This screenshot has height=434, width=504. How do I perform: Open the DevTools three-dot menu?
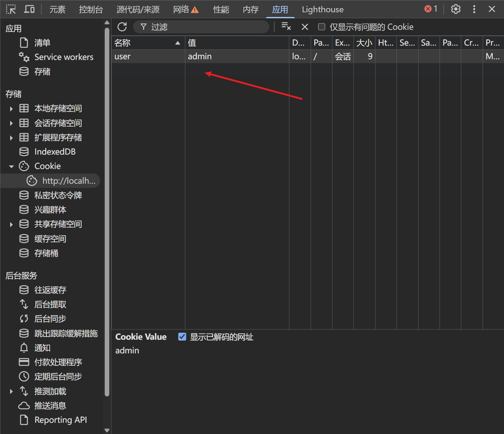(474, 9)
